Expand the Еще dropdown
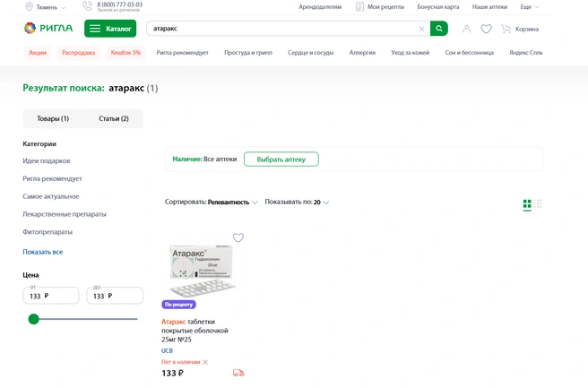Image resolution: width=588 pixels, height=388 pixels. pyautogui.click(x=530, y=7)
